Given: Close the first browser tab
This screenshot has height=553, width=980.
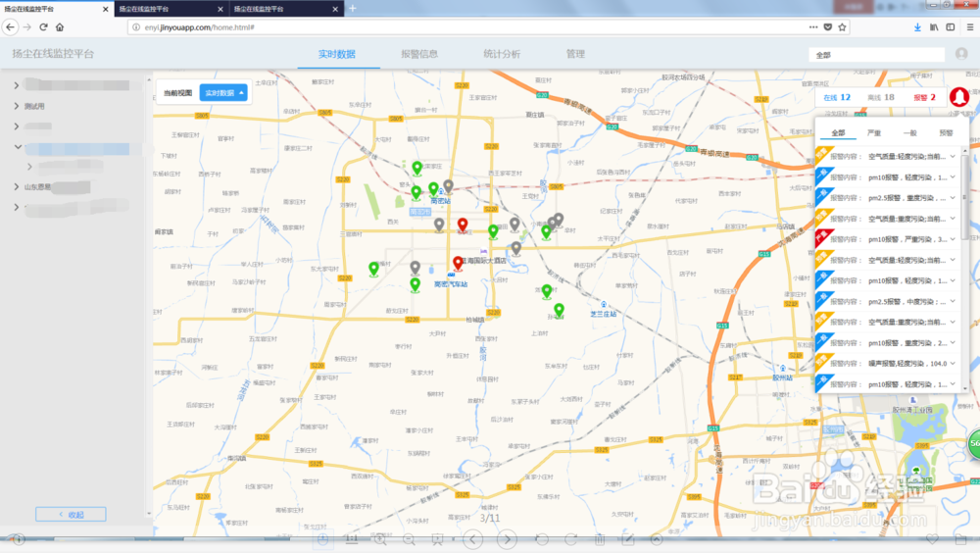Looking at the screenshot, I should click(x=105, y=9).
